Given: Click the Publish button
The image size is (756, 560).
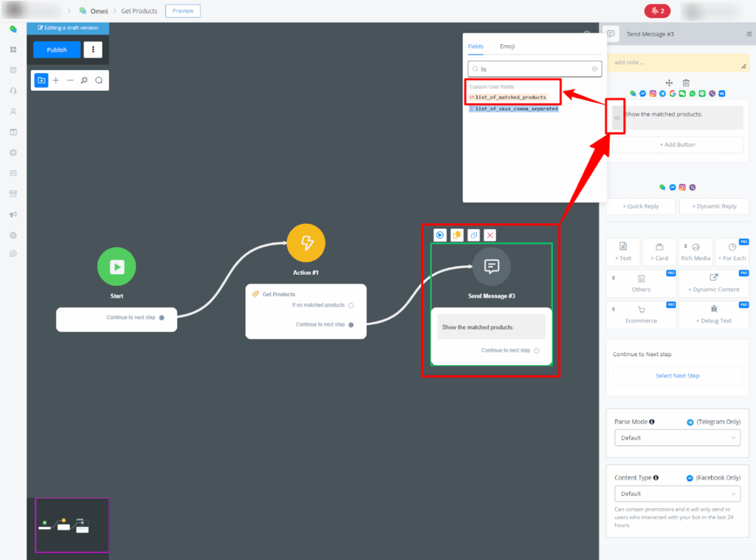Looking at the screenshot, I should (57, 49).
